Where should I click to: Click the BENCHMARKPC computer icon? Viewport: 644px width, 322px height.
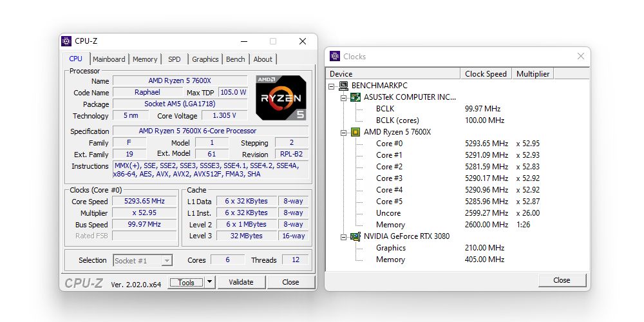(343, 86)
